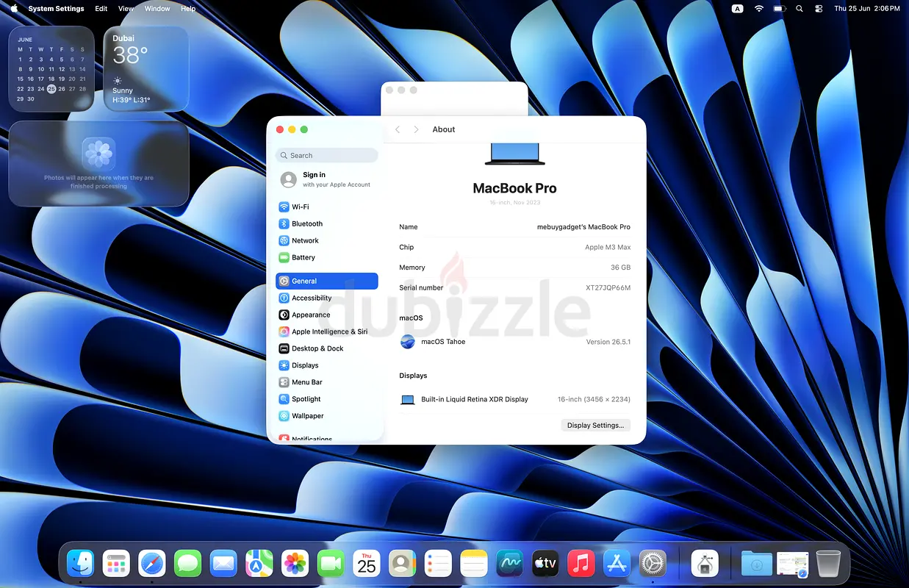Click the Wi-Fi status icon in the menu bar

pyautogui.click(x=759, y=9)
